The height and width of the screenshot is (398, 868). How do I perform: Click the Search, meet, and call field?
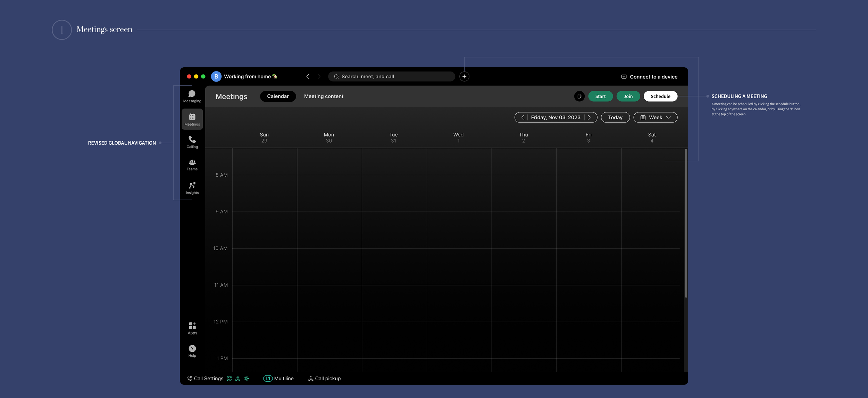(x=391, y=77)
